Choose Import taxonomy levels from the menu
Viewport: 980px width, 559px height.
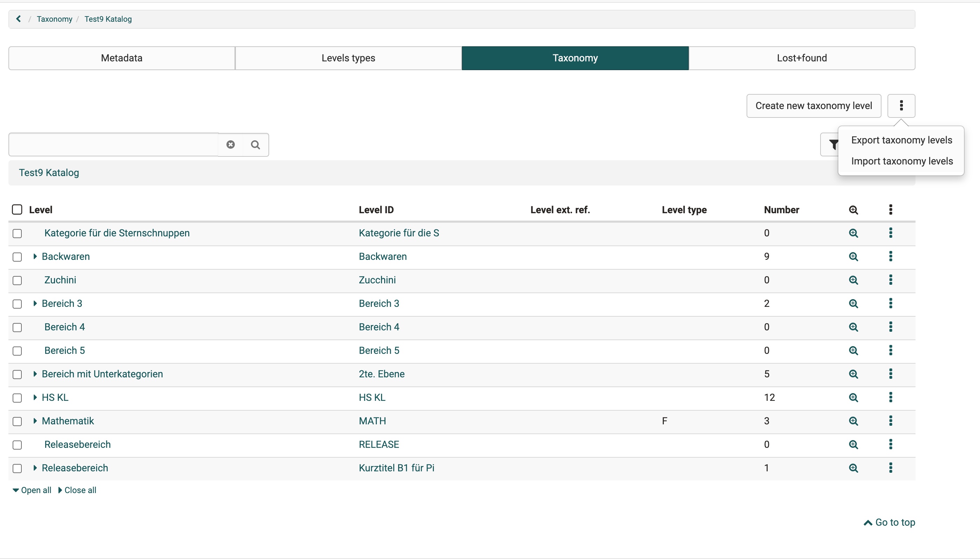[902, 161]
